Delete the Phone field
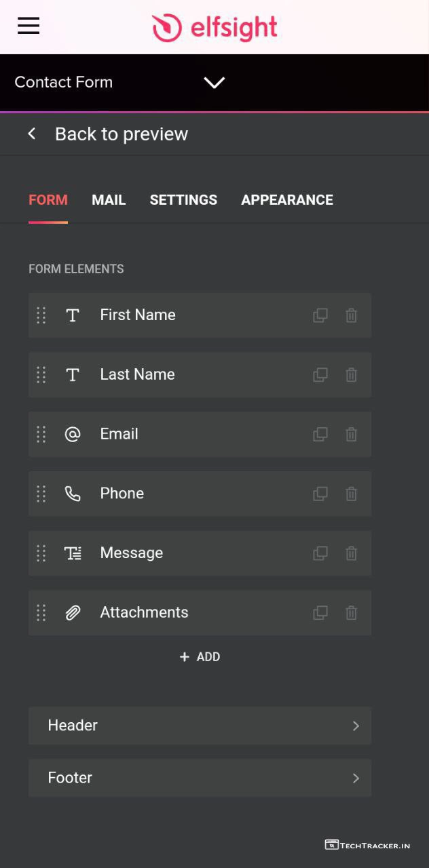The width and height of the screenshot is (429, 868). point(352,494)
